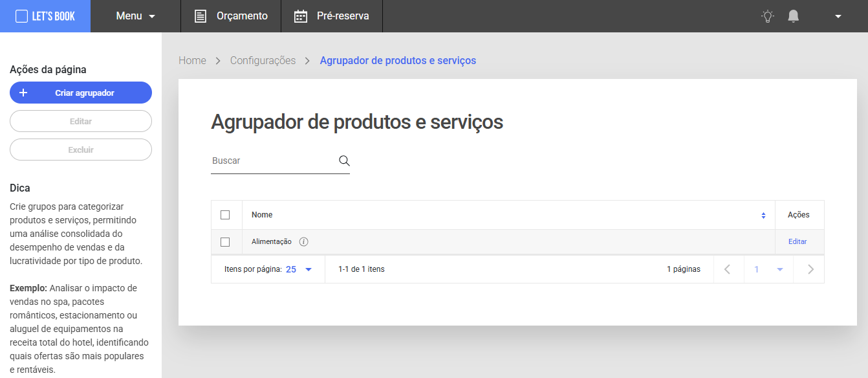Click the info icon beside Alimentação

(304, 241)
